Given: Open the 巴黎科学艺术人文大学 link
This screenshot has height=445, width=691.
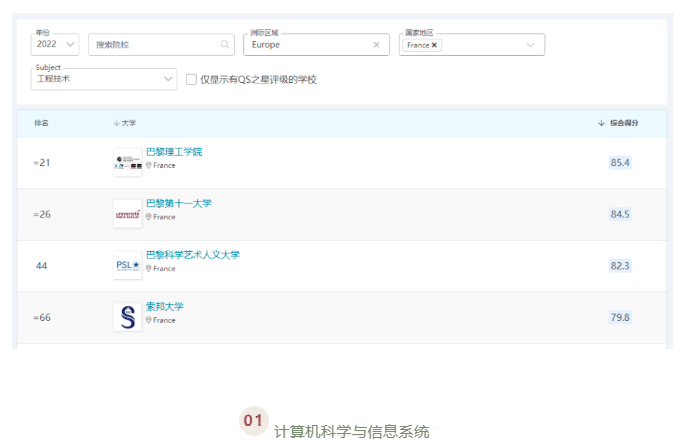Looking at the screenshot, I should click(x=193, y=255).
